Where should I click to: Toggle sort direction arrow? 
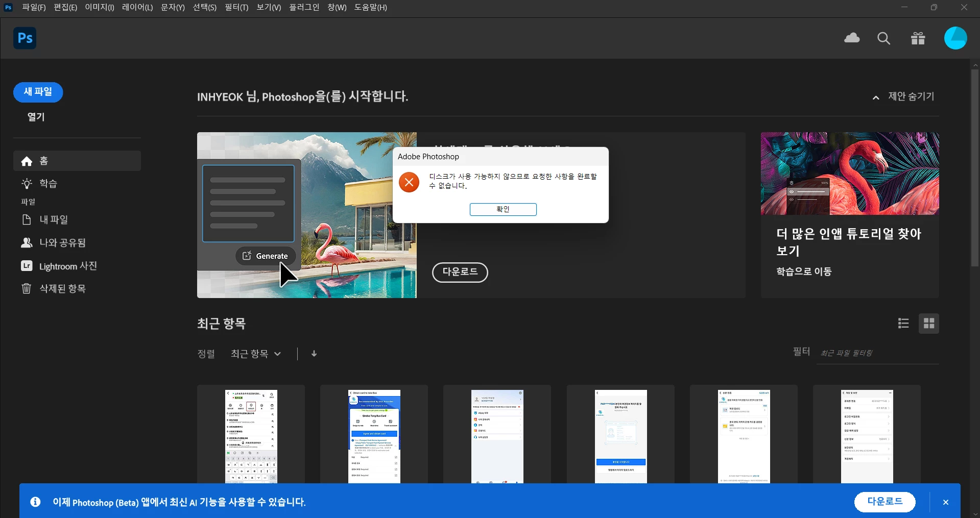point(314,354)
